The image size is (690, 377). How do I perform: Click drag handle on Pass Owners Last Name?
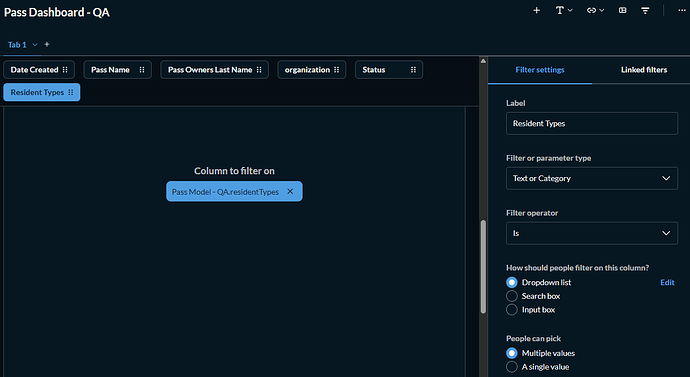click(x=259, y=70)
